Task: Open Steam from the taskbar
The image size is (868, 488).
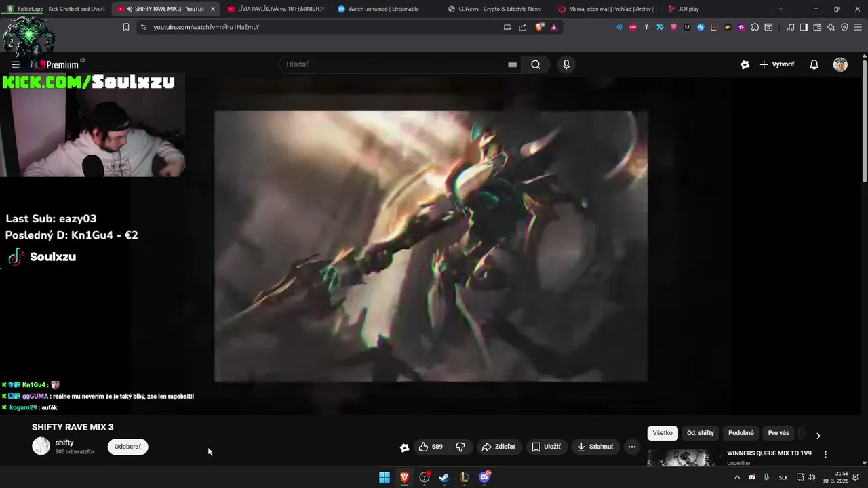Action: pyautogui.click(x=444, y=477)
